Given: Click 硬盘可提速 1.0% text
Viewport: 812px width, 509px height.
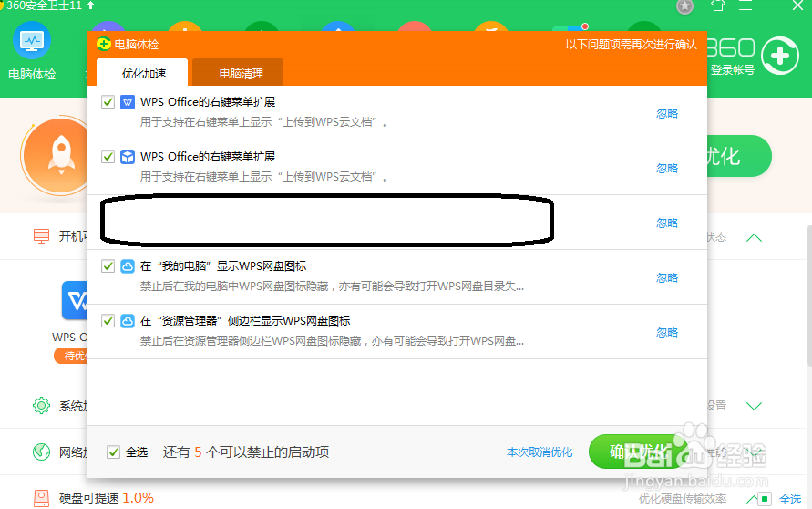Looking at the screenshot, I should coord(106,498).
